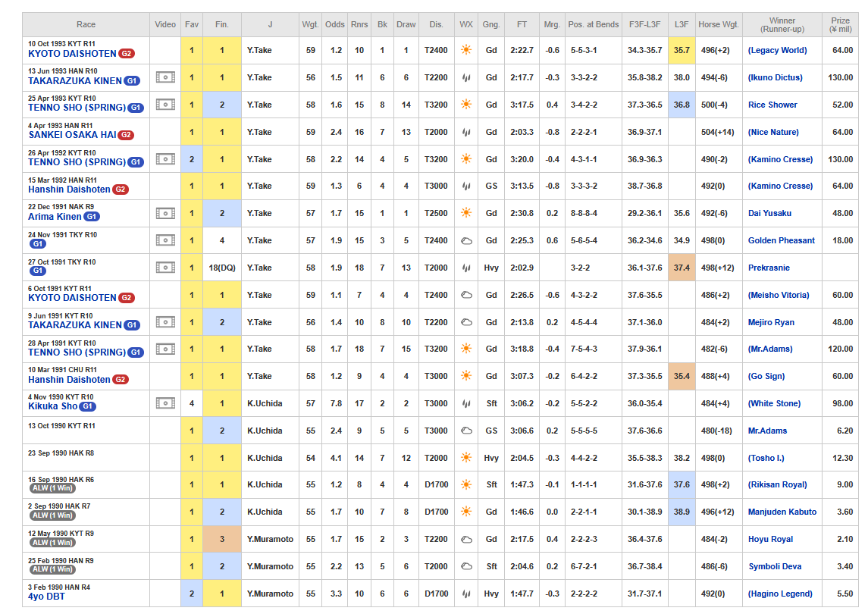The image size is (868, 614).
Task: Click G1 badge beside 1993 Takarazuka Kinen
Action: click(132, 81)
